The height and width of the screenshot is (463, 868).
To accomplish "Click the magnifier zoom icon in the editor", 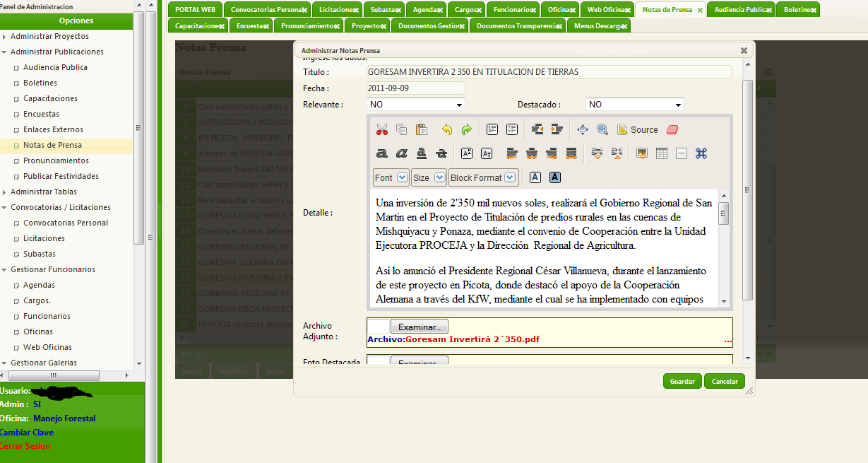I will click(x=602, y=129).
